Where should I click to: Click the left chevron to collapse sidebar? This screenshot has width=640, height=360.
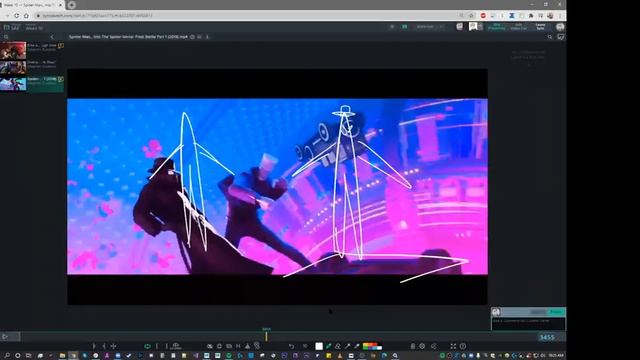click(52, 37)
